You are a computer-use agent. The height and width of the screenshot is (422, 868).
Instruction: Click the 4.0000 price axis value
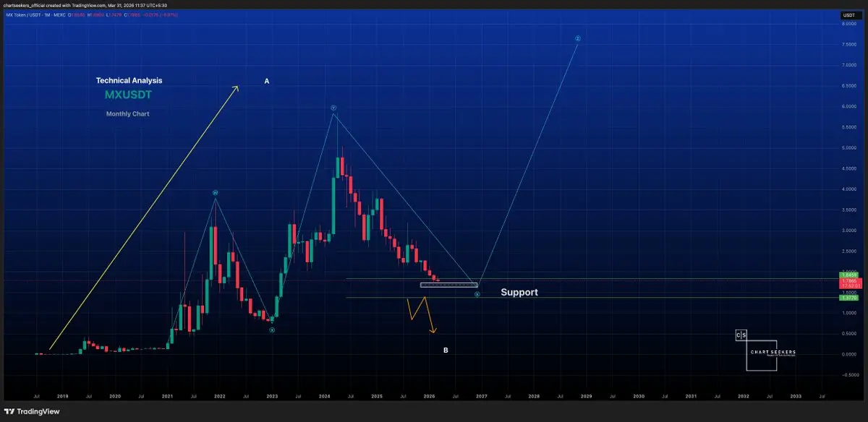848,189
